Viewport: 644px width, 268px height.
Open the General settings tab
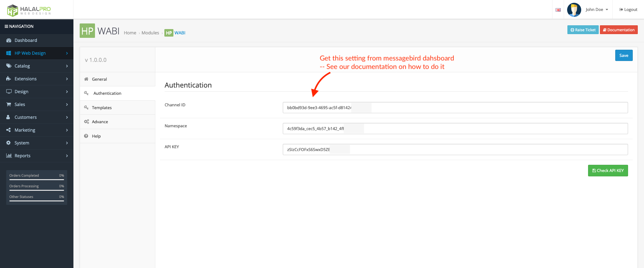99,79
